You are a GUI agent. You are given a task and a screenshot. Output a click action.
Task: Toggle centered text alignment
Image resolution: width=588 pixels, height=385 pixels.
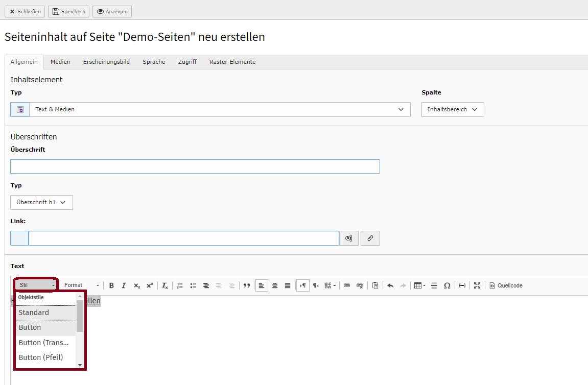coord(275,285)
